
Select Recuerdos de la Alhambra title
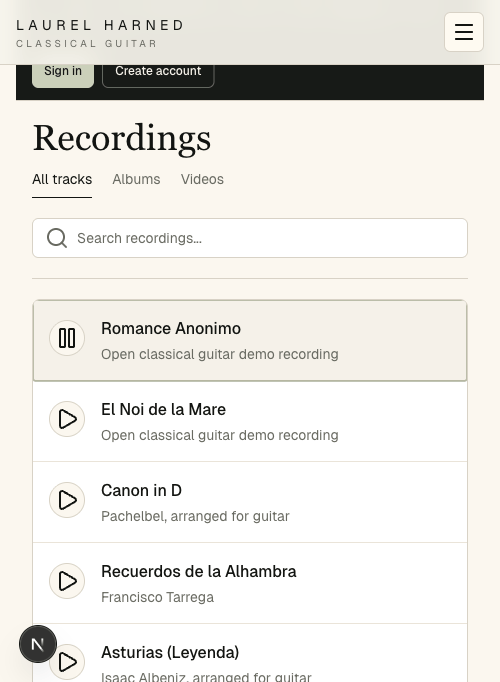(199, 571)
